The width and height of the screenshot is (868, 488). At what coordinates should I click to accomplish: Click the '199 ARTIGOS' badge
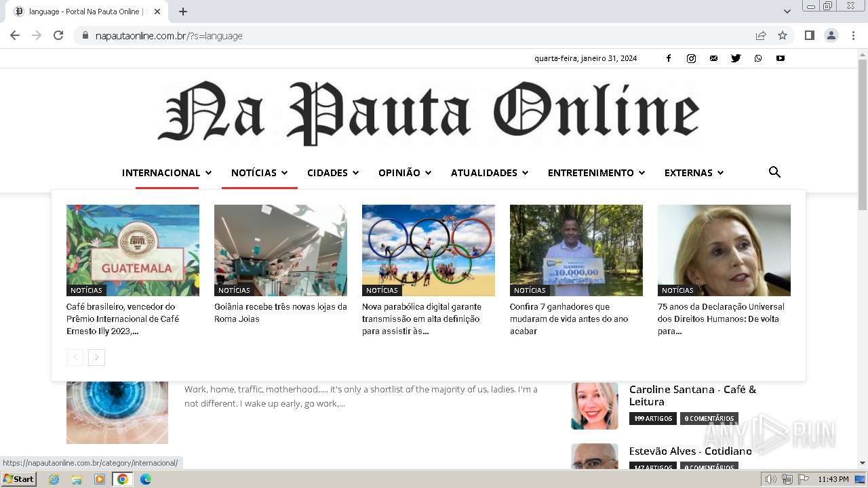[x=653, y=419]
